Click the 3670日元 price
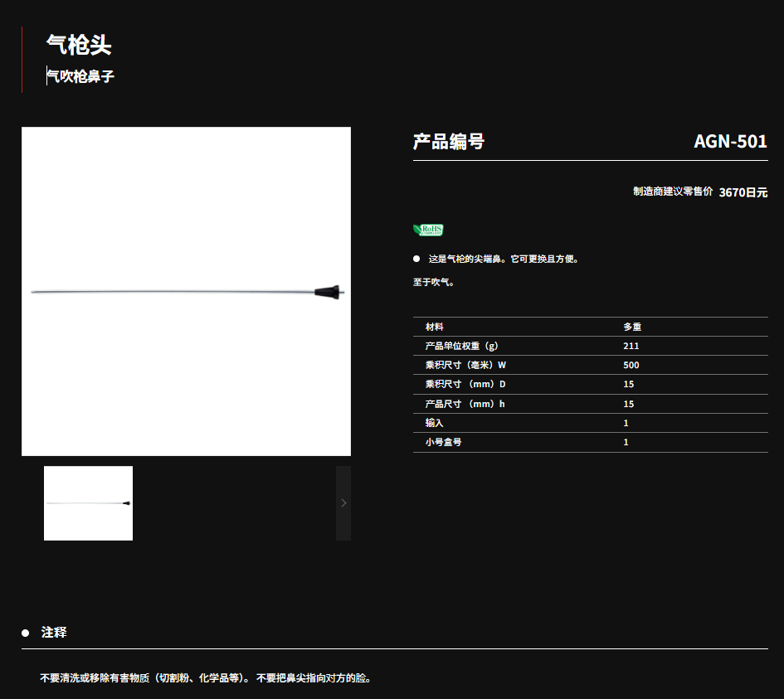784x699 pixels. pyautogui.click(x=743, y=192)
